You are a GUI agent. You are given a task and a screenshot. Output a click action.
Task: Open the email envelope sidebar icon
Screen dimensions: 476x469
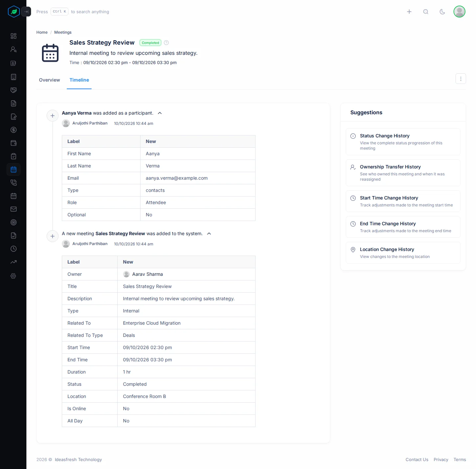pos(14,209)
